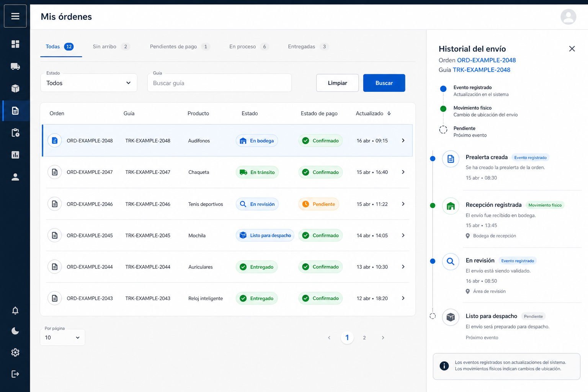This screenshot has width=588, height=392.
Task: Switch to the Sin arribo tab
Action: click(111, 47)
